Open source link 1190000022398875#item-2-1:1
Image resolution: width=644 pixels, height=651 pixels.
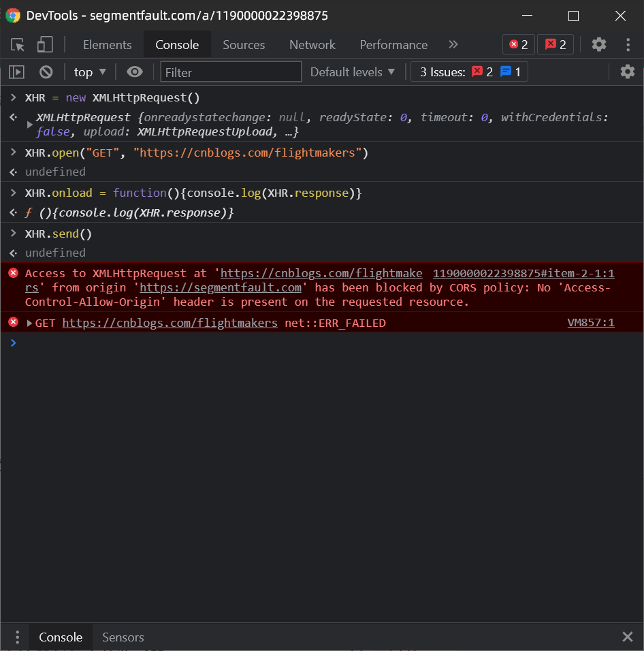(x=524, y=273)
